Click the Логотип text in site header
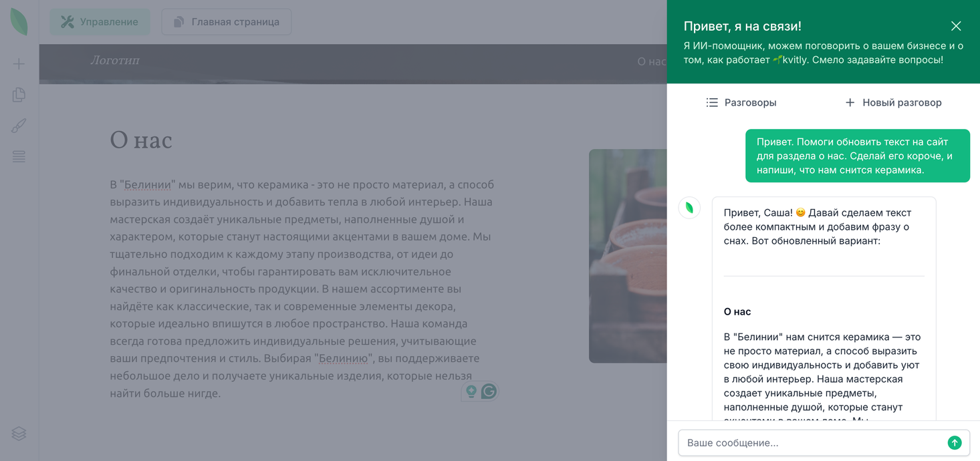The width and height of the screenshot is (980, 461). (115, 60)
